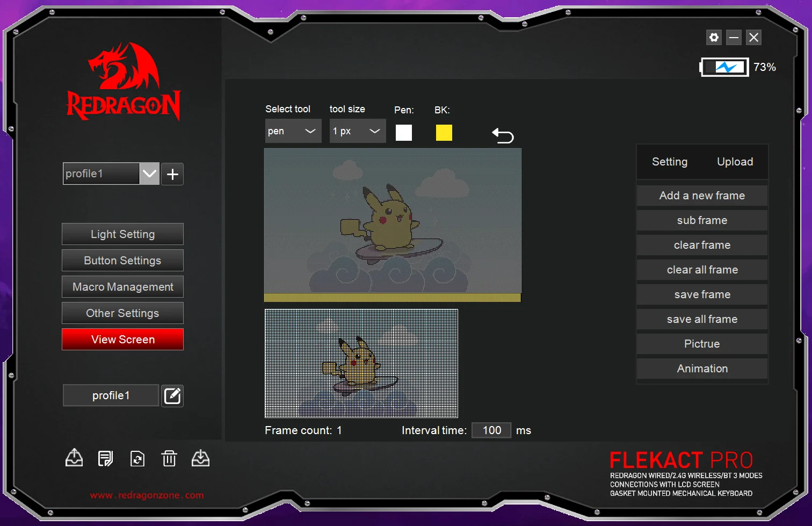812x526 pixels.
Task: Open www.redragonzone.com link
Action: point(147,495)
